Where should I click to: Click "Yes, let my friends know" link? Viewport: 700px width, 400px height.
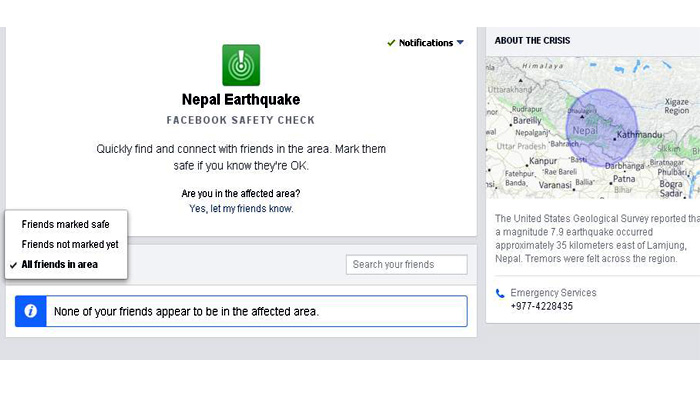point(241,209)
